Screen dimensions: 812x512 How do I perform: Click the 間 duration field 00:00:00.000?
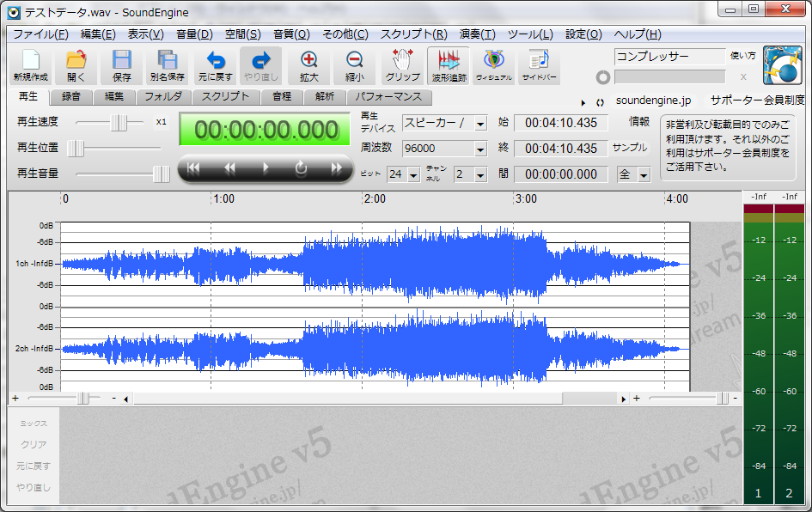[x=561, y=174]
